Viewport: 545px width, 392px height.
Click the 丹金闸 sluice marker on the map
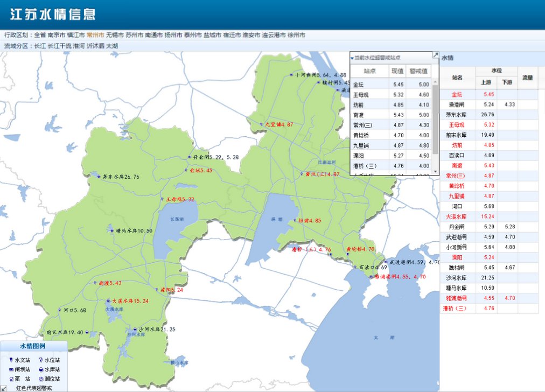(189, 157)
